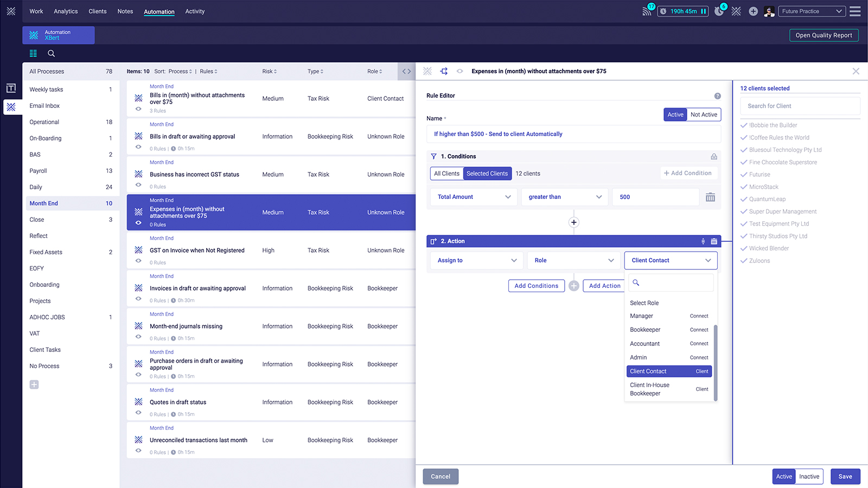This screenshot has width=868, height=488.
Task: Collapse the Client Contact dropdown
Action: tap(671, 260)
